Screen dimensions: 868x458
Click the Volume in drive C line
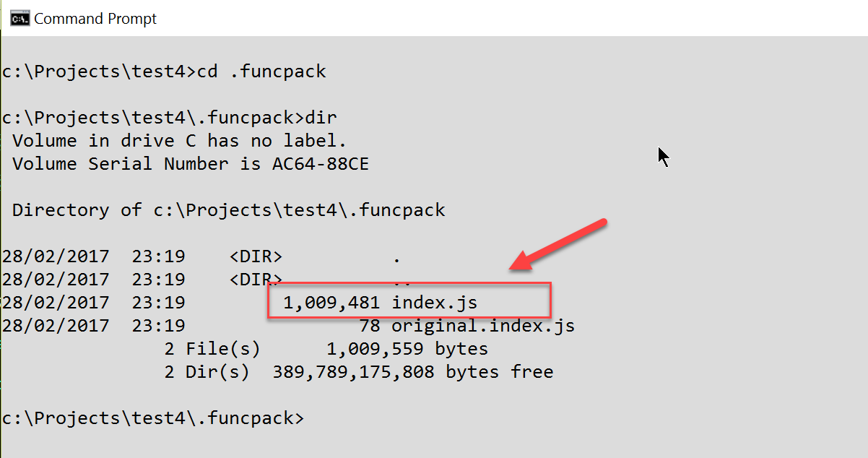(180, 141)
